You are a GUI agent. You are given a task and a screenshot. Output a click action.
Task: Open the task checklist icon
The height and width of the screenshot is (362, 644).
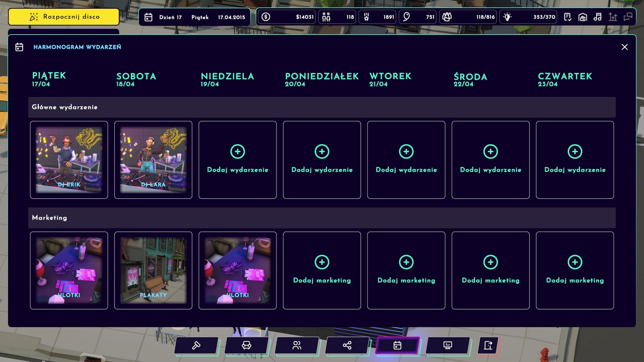click(x=568, y=17)
